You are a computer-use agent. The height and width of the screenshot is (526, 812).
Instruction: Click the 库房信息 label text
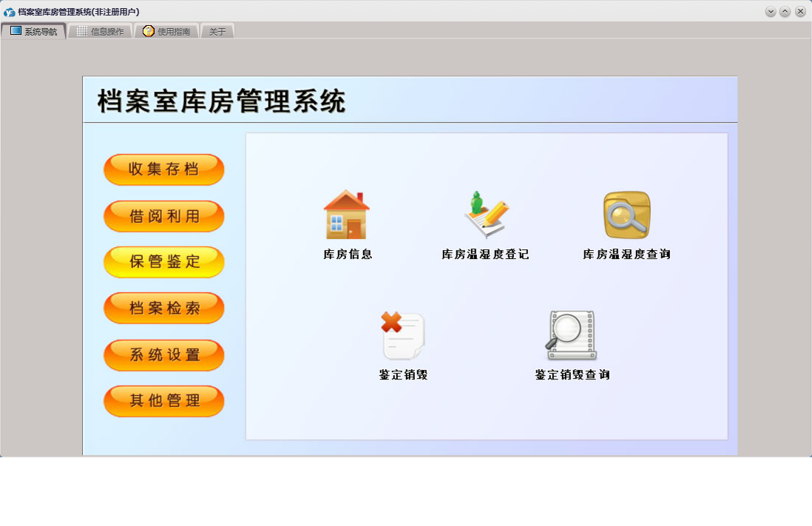(x=348, y=254)
